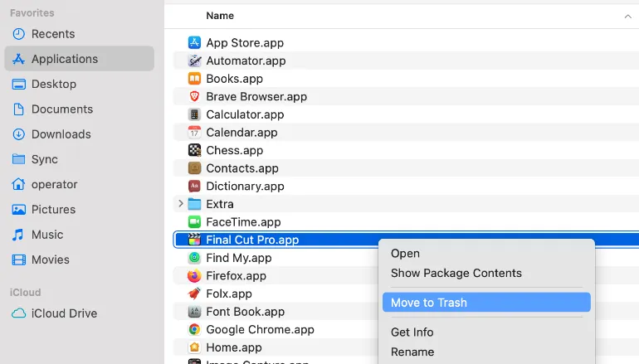Image resolution: width=639 pixels, height=364 pixels.
Task: Select the Automator.app file name
Action: (x=246, y=61)
